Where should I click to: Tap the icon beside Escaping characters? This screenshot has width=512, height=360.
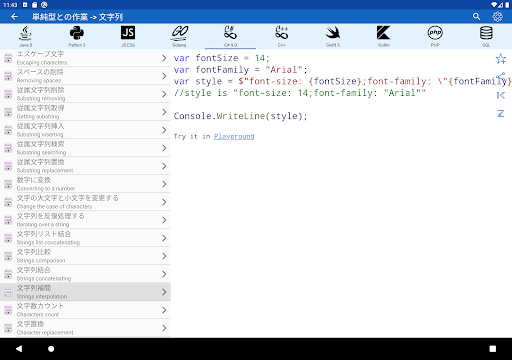coord(8,58)
